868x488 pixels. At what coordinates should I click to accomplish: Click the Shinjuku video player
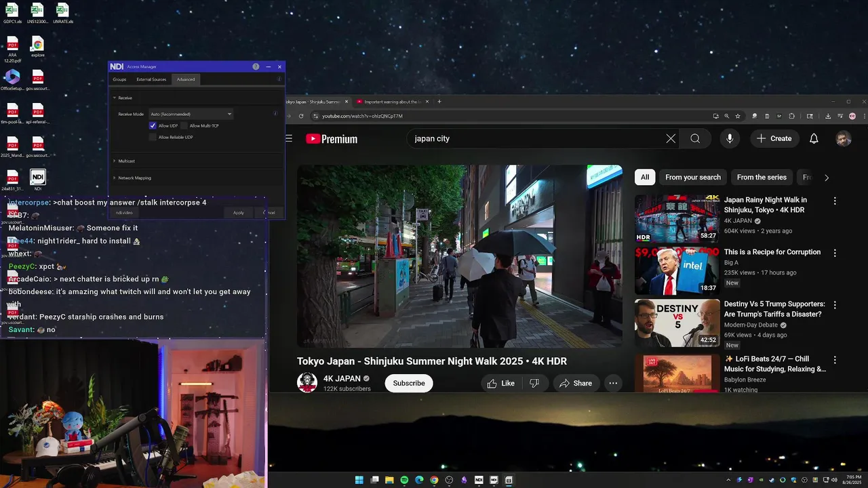pos(460,256)
